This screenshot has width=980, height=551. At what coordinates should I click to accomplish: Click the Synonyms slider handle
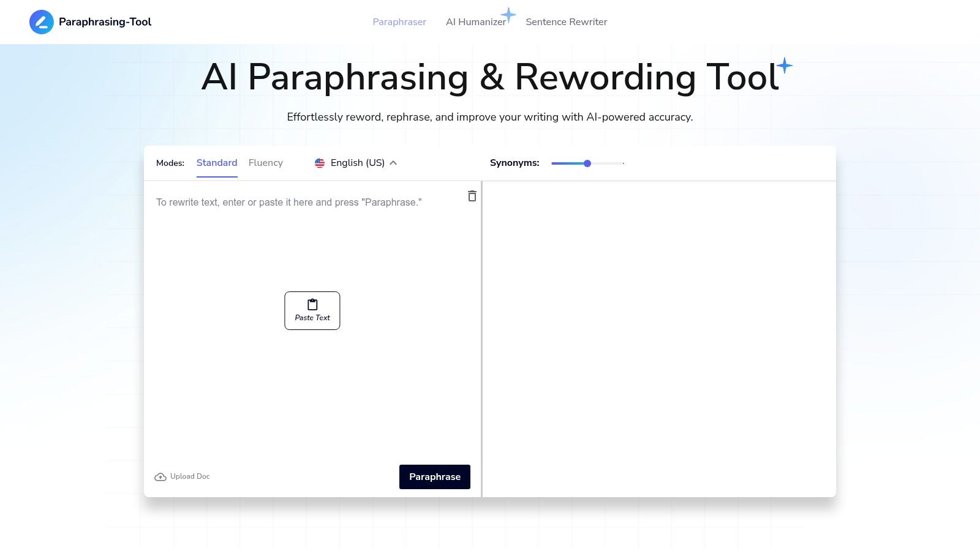click(x=587, y=163)
